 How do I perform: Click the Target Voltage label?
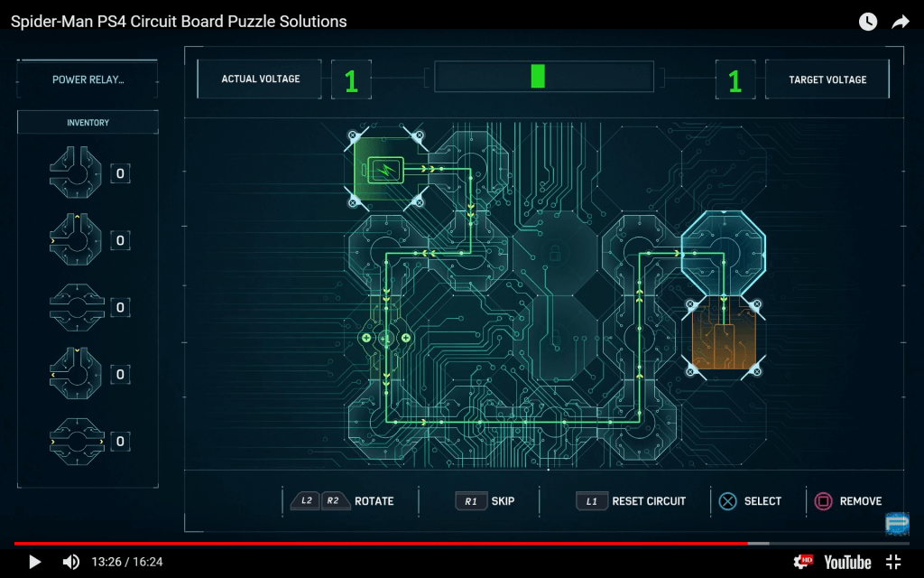(827, 79)
